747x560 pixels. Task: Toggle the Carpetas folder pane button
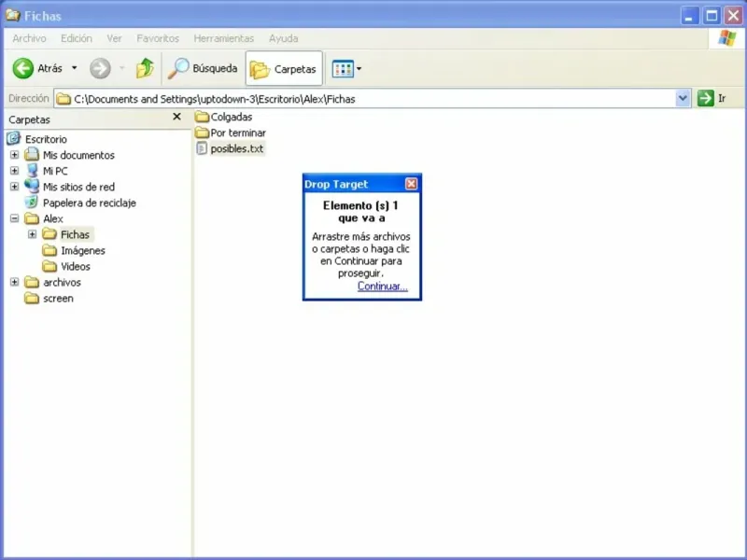pyautogui.click(x=284, y=69)
